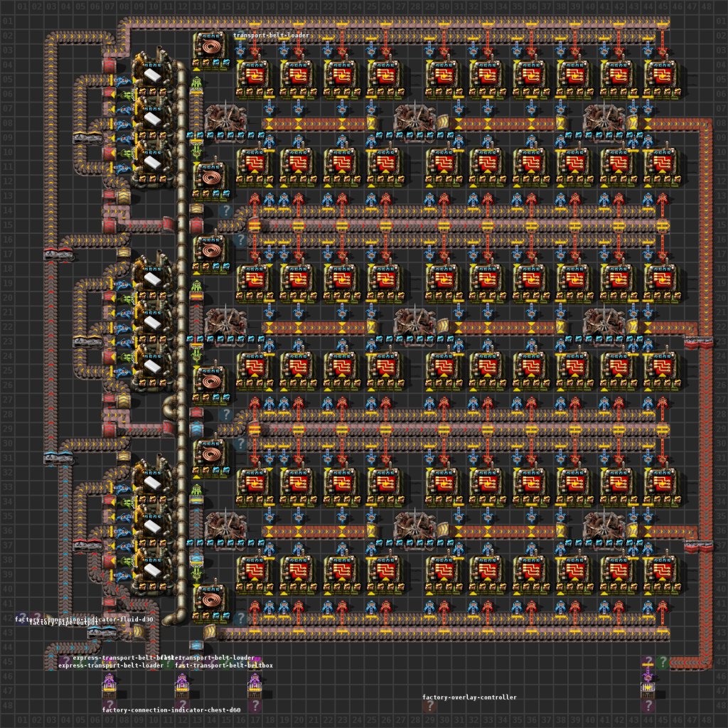Viewport: 728px width, 728px height.
Task: Select the fast-transport-belt-beltbox label
Action: 224,665
